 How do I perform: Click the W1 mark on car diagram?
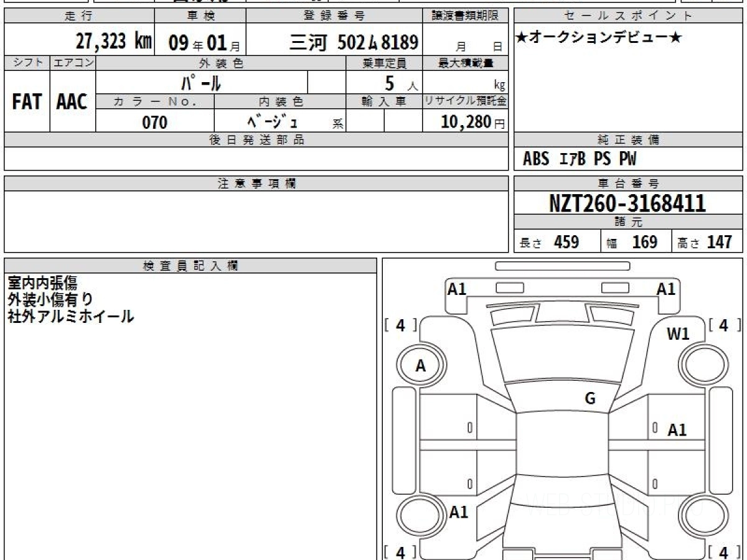[679, 334]
